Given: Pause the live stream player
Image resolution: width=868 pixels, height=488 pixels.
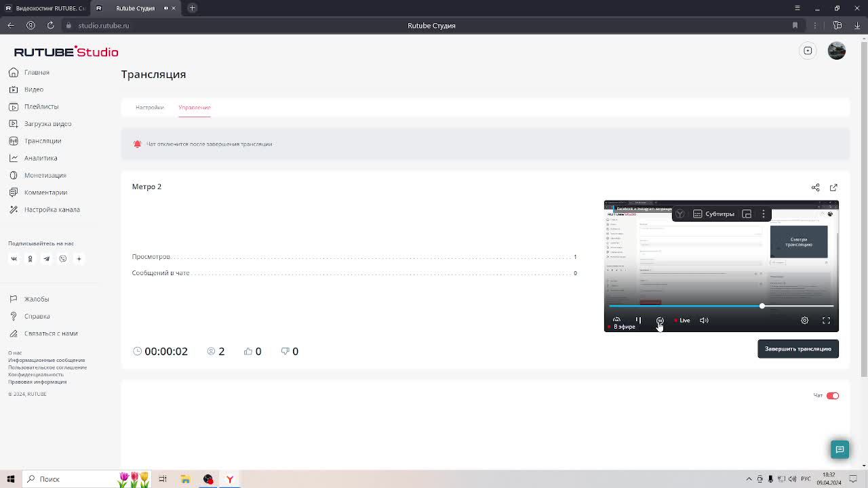Looking at the screenshot, I should [638, 320].
